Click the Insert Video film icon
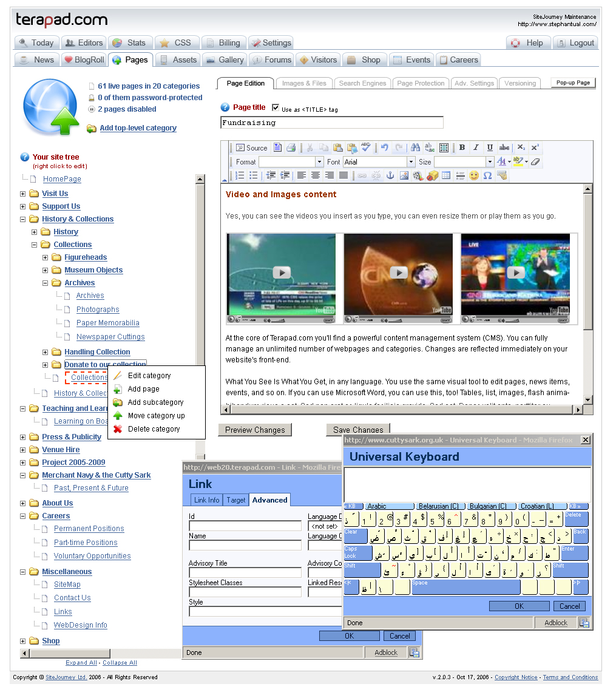This screenshot has width=616, height=698. tap(418, 176)
